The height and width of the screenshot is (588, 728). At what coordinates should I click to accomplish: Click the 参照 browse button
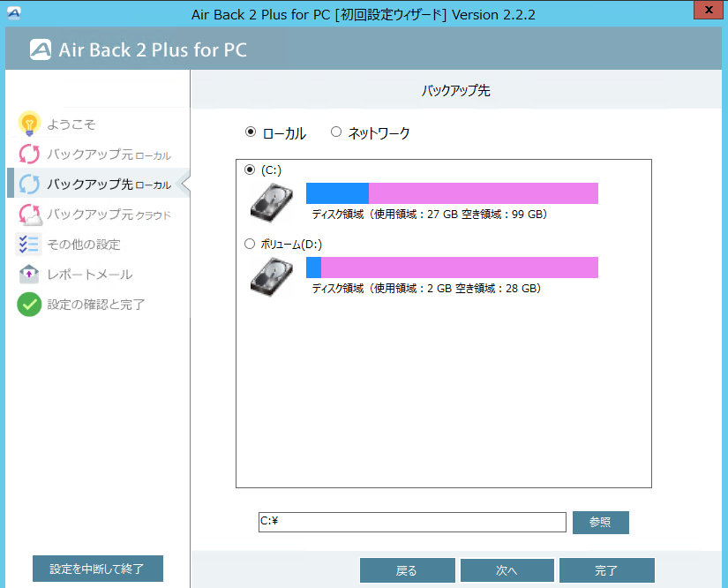point(600,523)
